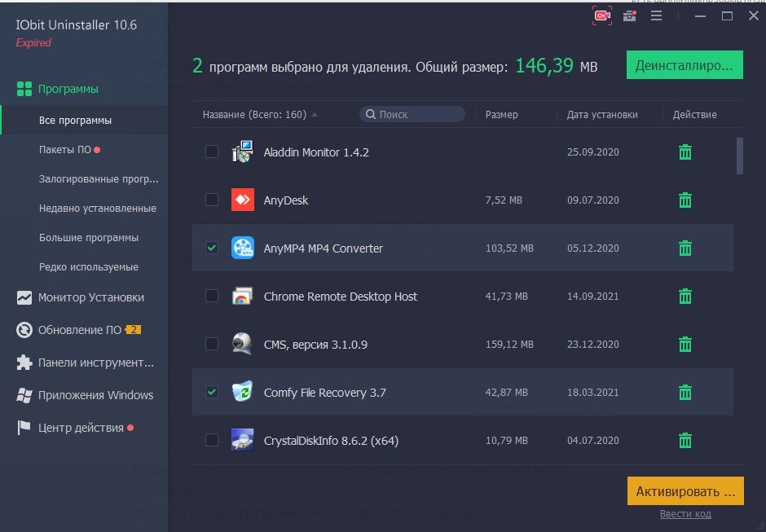The width and height of the screenshot is (766, 532).
Task: Click the flag icon for Центр действия
Action: [24, 428]
